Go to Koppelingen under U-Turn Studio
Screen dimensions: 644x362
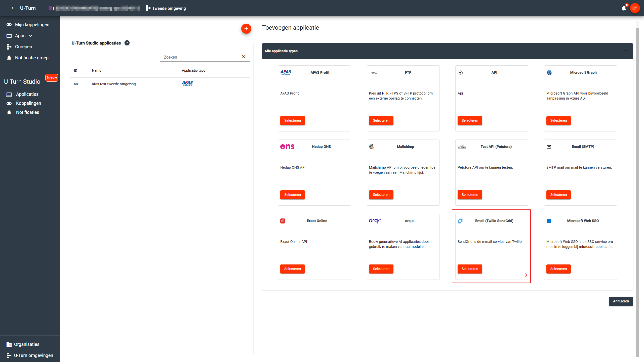click(x=28, y=103)
